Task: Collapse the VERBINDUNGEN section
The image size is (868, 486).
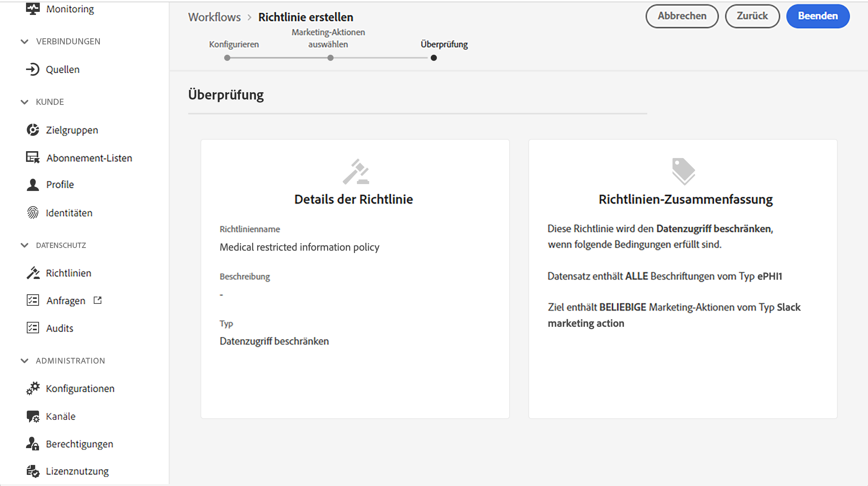Action: pyautogui.click(x=24, y=41)
